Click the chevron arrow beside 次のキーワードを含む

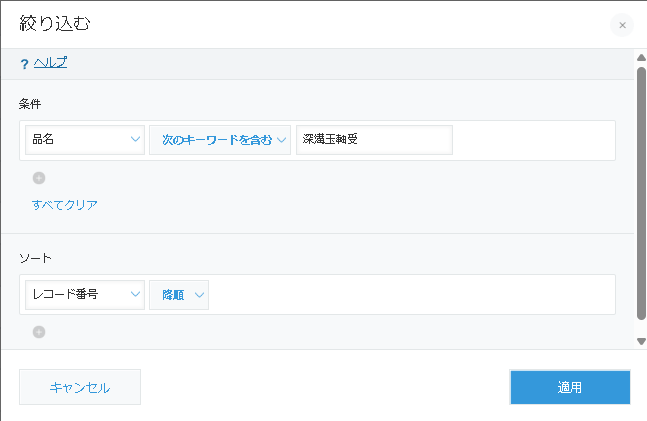click(282, 140)
